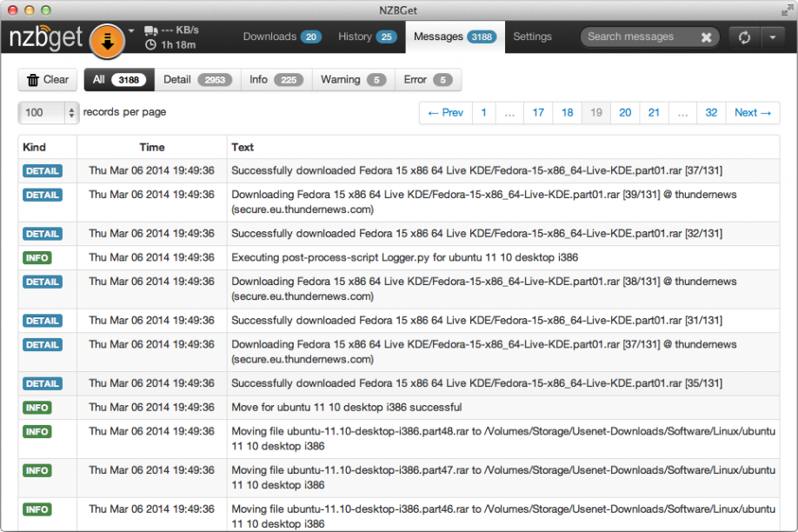Toggle fullscreen with the window expand icon
Viewport: 798px width, 532px height.
[x=787, y=10]
